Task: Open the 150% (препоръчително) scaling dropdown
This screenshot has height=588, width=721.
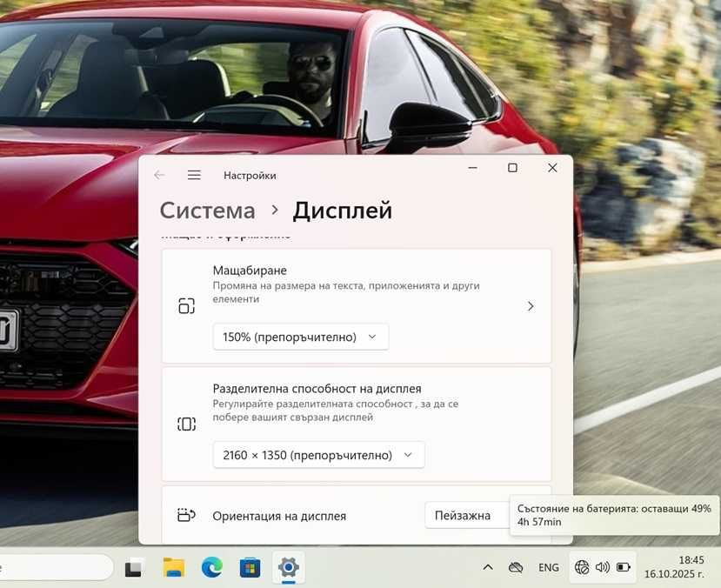Action: (x=301, y=337)
